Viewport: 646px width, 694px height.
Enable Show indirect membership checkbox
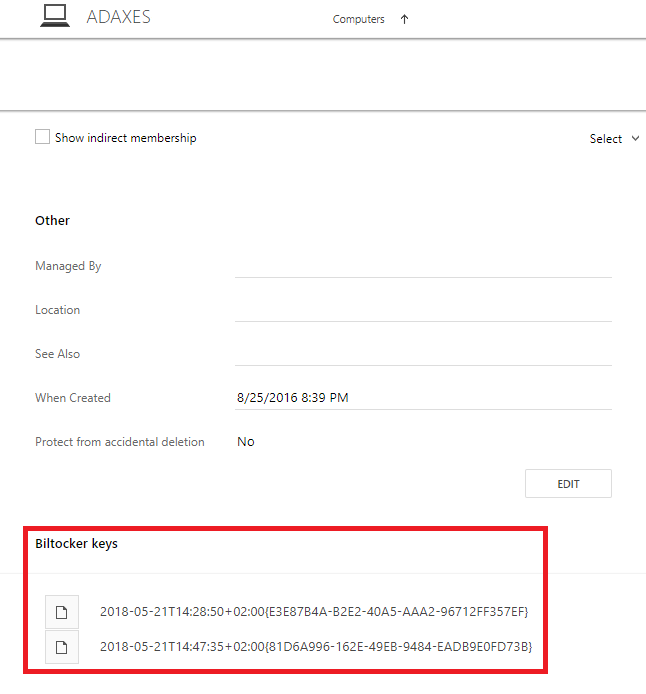[42, 137]
